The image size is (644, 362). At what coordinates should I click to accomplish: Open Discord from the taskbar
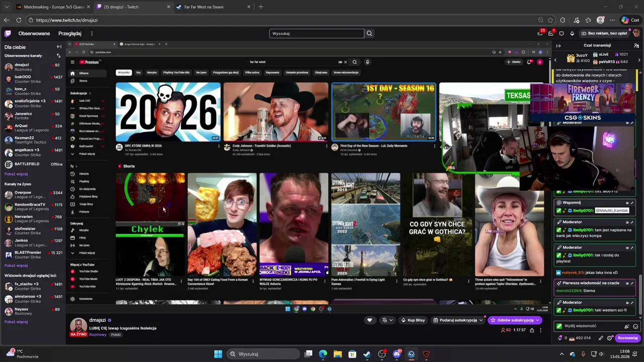point(396,354)
